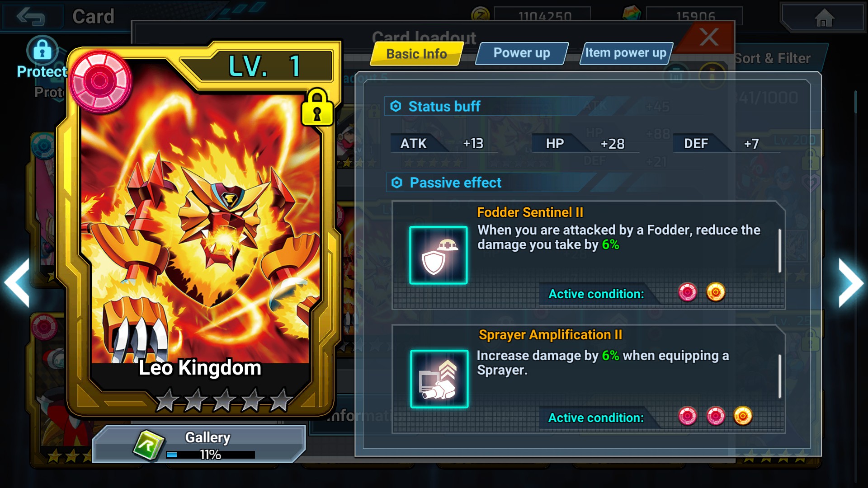Go to home screen icon
The width and height of the screenshot is (868, 488).
[824, 18]
